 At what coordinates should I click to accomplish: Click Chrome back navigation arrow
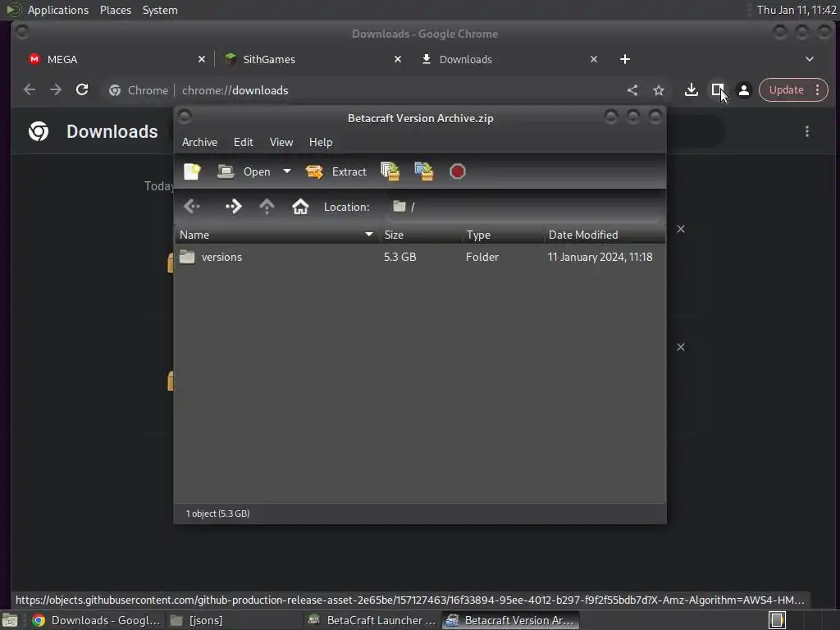[x=30, y=90]
